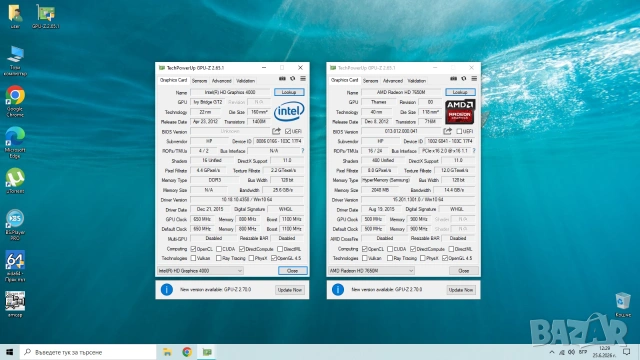640x360 pixels.
Task: Open the Google Chrome desktop icon
Action: pyautogui.click(x=15, y=101)
